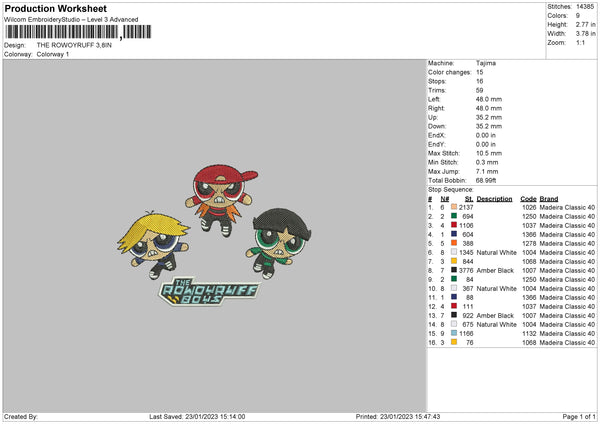Click the red-capped character in the design
Viewport: 600px width, 424px height.
221,201
